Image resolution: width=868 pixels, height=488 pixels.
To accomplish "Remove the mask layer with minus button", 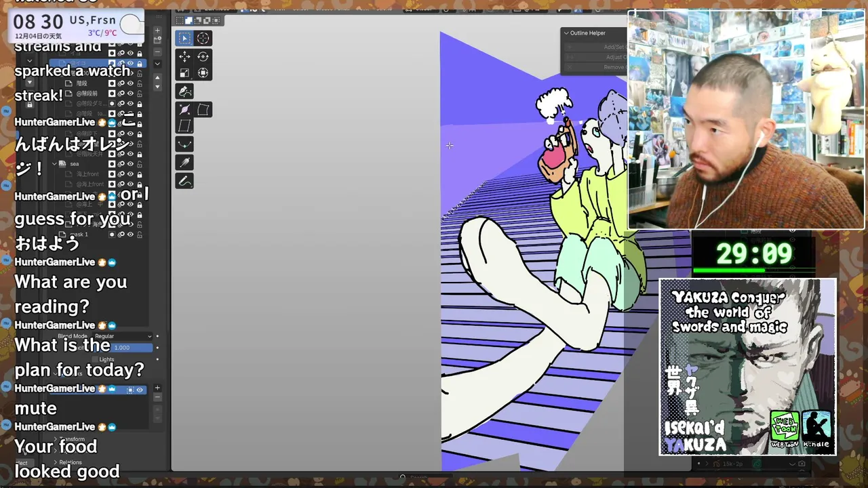I will coord(157,397).
